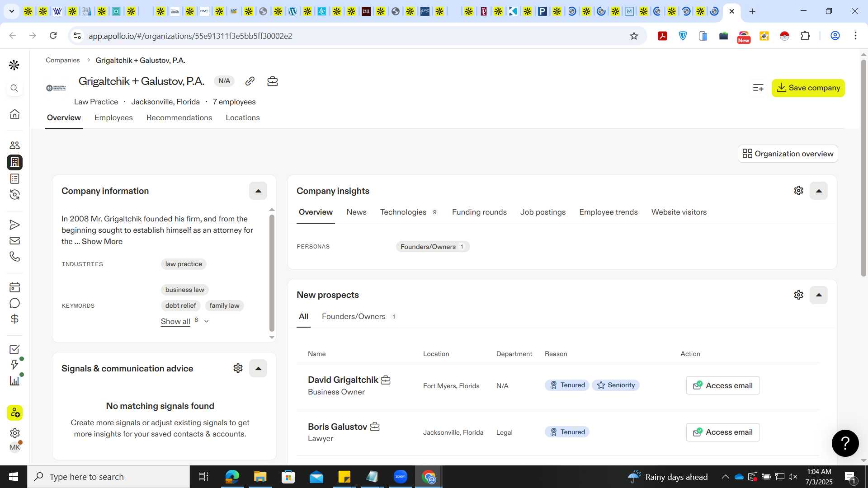
Task: Open the Job postings tab
Action: tap(542, 212)
